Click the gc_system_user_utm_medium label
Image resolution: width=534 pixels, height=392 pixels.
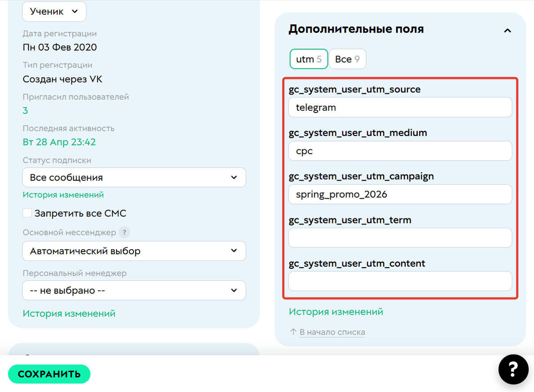click(358, 133)
